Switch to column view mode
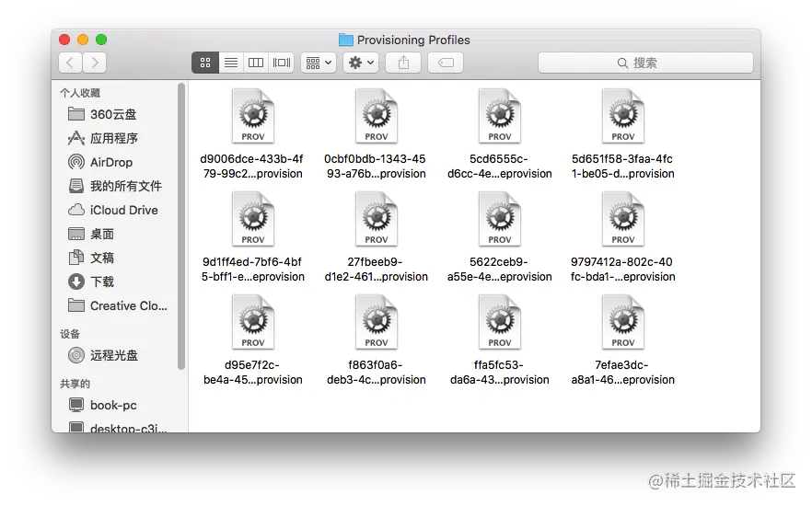Image resolution: width=812 pixels, height=506 pixels. pos(256,63)
